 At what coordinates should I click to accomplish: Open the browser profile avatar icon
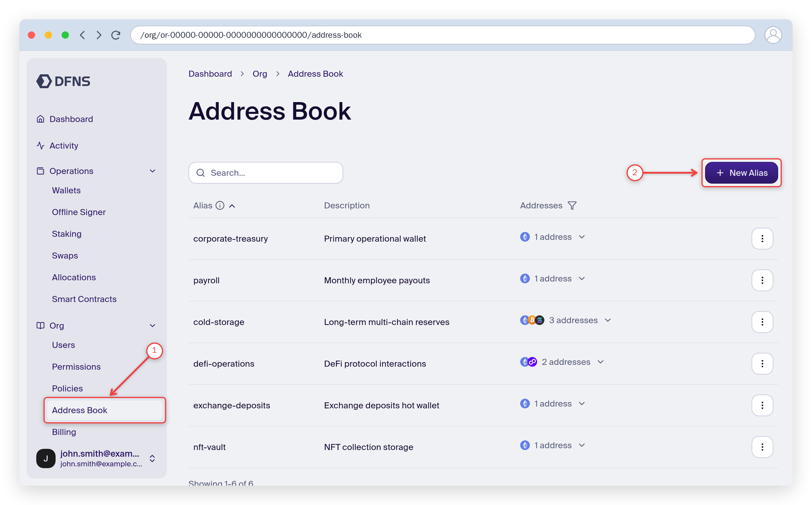pyautogui.click(x=773, y=35)
